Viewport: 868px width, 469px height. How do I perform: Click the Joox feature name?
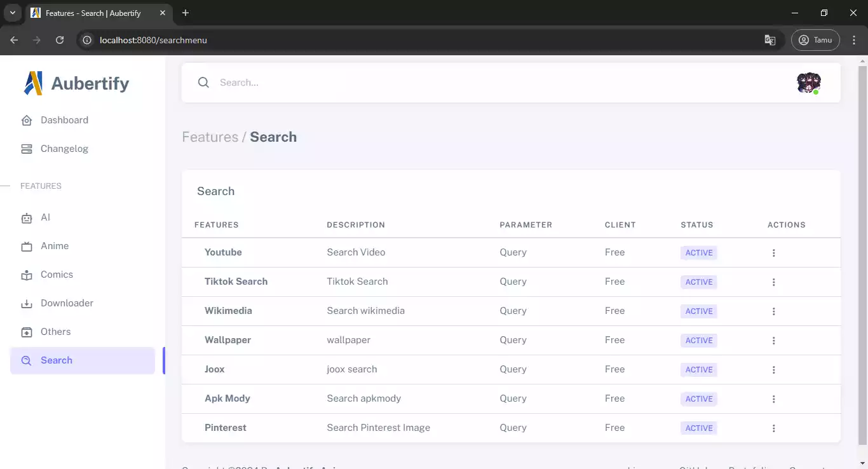[x=214, y=369]
